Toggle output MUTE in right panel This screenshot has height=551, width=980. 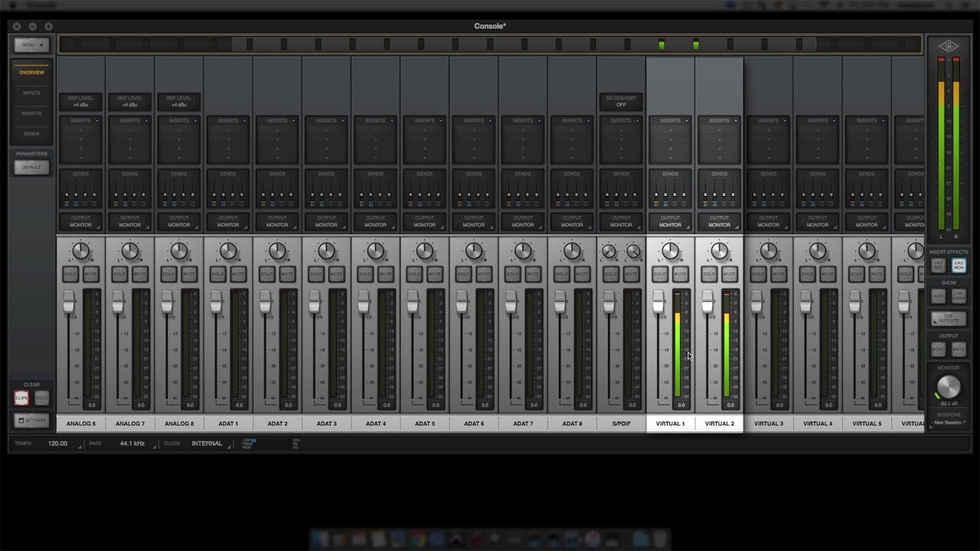[x=959, y=349]
